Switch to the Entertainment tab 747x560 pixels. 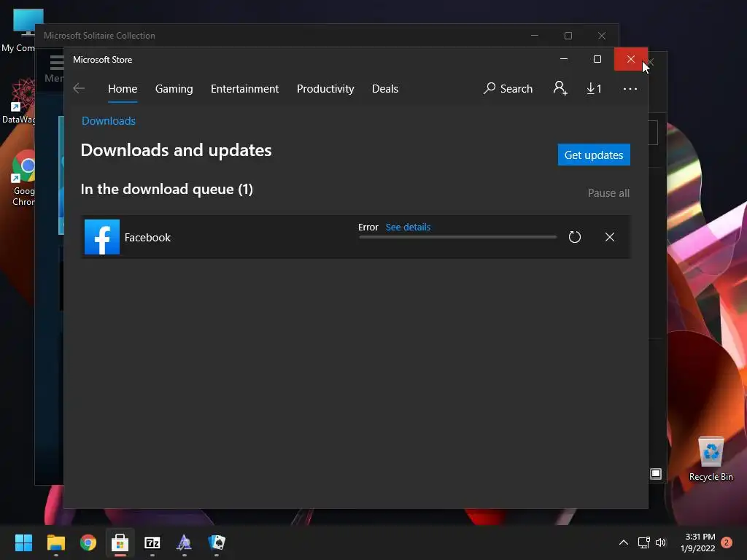tap(244, 89)
